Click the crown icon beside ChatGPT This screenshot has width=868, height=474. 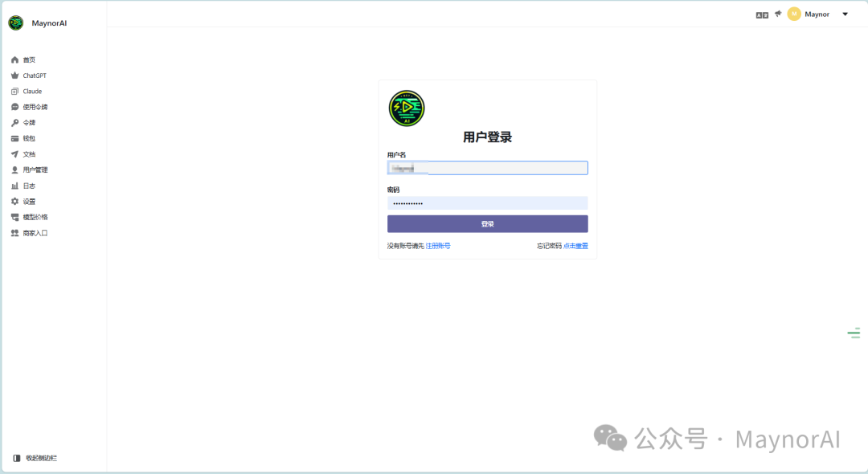tap(14, 76)
